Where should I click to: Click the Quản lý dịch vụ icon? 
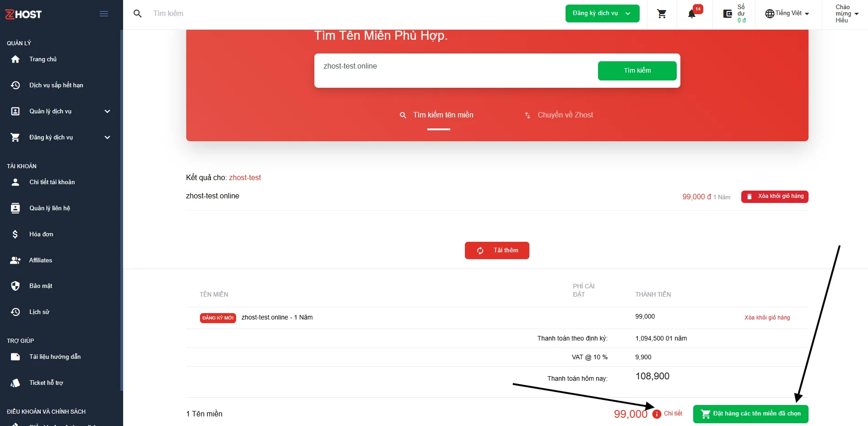point(16,112)
